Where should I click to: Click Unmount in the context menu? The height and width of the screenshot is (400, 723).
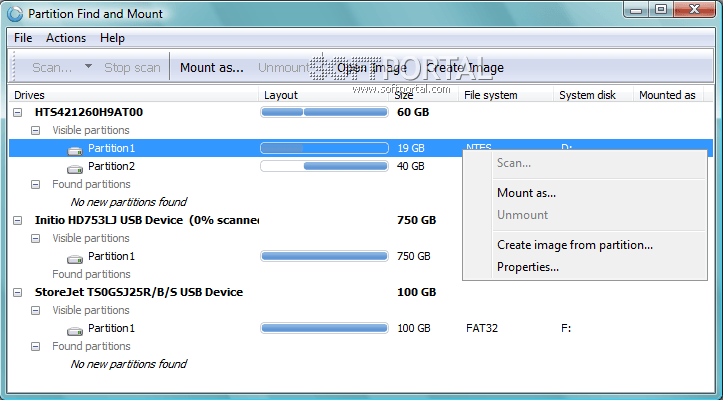pos(522,215)
